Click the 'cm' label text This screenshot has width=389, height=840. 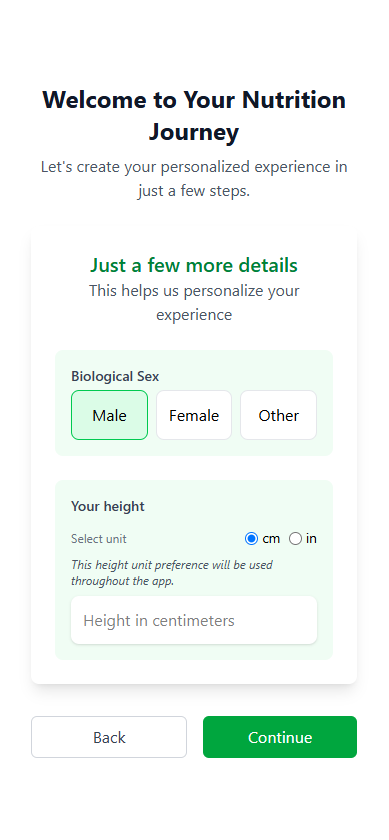coord(271,539)
